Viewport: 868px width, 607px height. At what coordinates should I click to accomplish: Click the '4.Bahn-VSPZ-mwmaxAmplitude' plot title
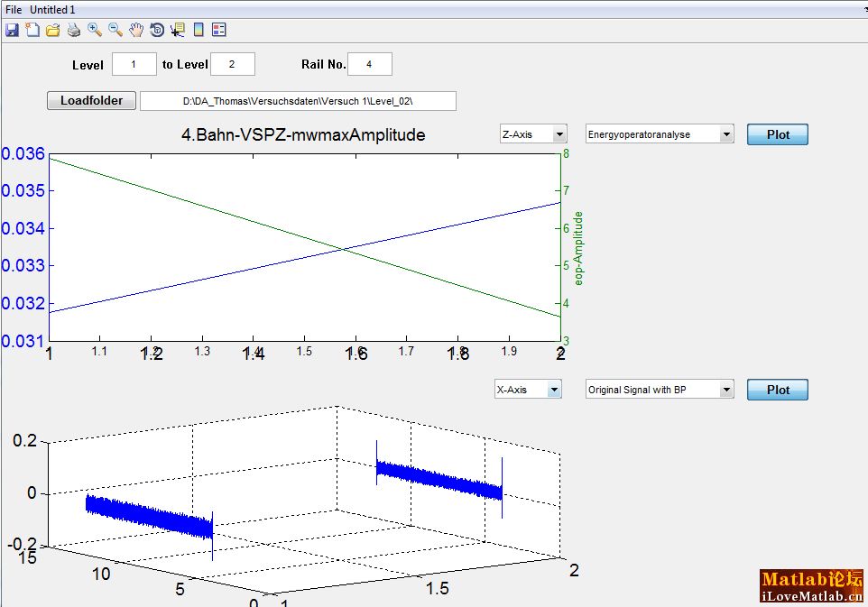303,135
